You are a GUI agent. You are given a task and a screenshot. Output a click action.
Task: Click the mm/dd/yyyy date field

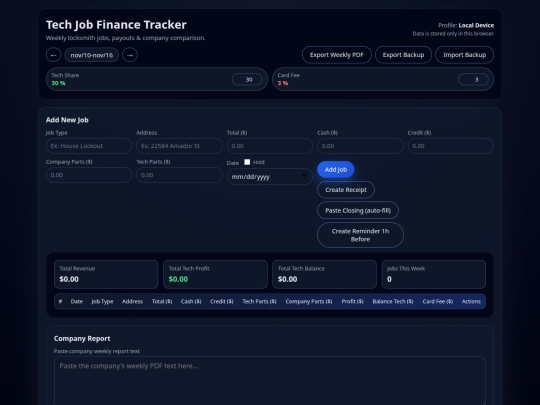pyautogui.click(x=270, y=176)
